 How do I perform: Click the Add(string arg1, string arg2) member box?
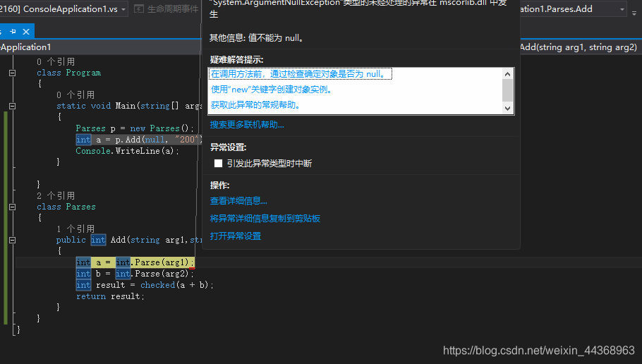pos(578,47)
